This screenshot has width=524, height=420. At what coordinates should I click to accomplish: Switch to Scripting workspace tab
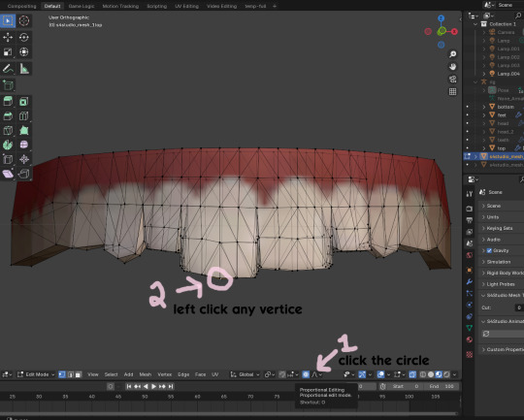point(157,6)
